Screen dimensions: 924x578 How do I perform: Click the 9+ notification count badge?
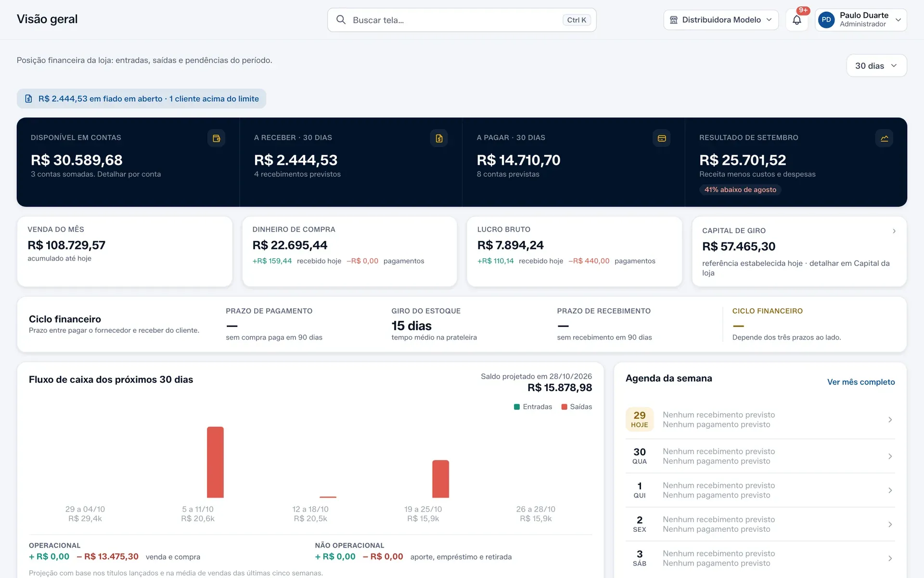coord(803,11)
